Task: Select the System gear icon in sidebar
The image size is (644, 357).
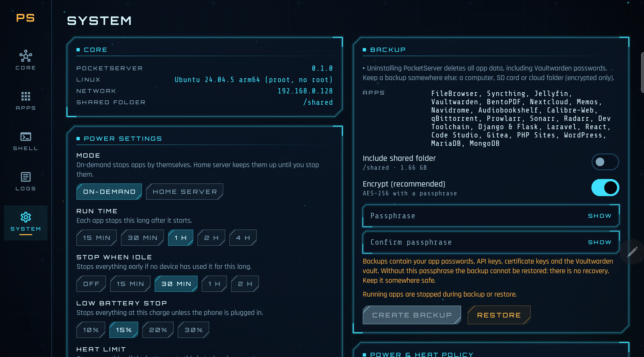Action: pos(26,217)
